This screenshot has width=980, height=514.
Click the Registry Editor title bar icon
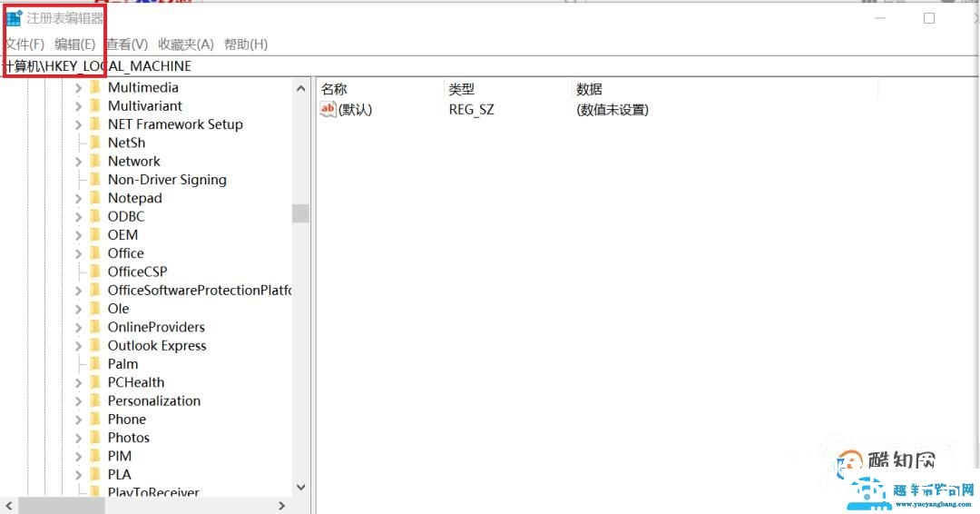tap(15, 18)
